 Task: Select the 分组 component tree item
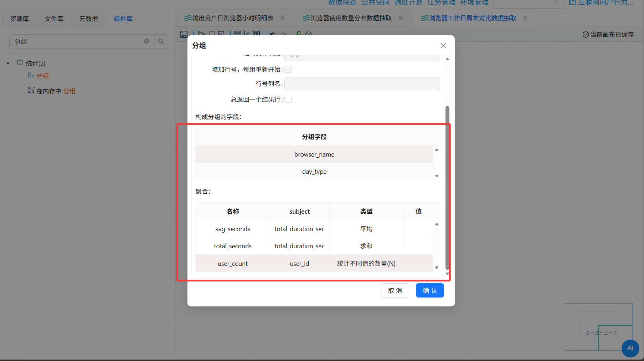coord(43,76)
